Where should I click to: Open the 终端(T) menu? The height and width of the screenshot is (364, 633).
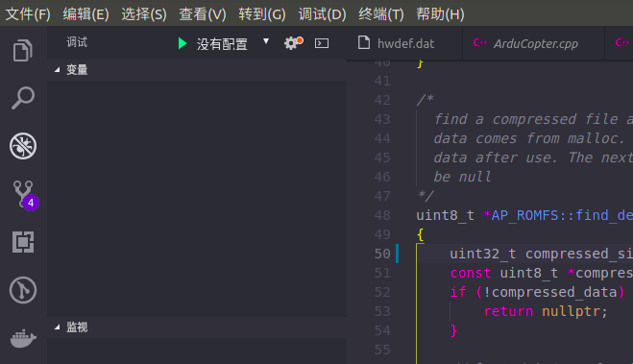[381, 14]
